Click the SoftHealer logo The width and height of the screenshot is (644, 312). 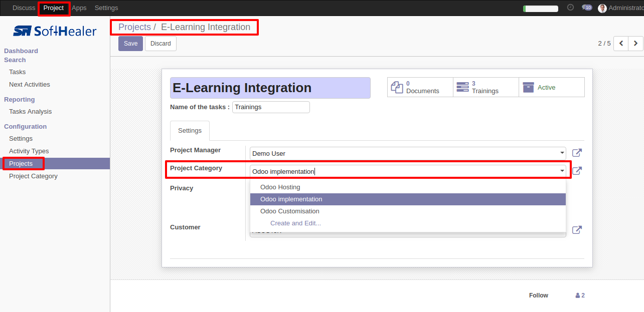pos(55,31)
